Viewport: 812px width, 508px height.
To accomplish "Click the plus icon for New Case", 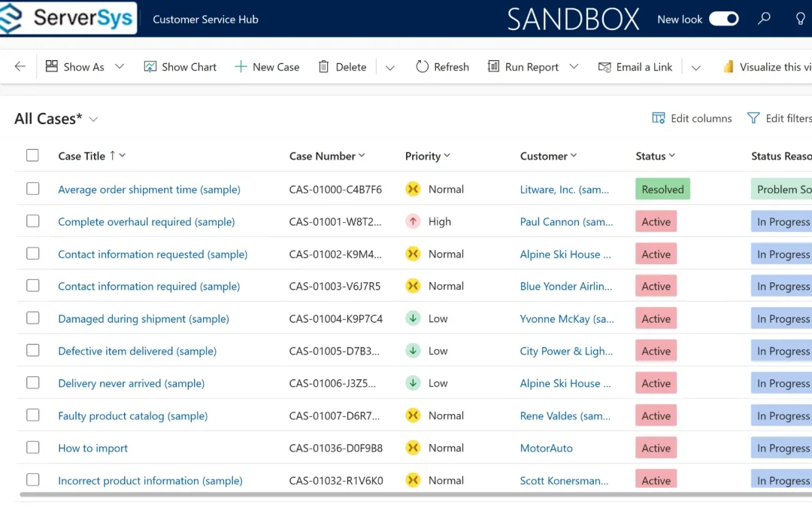I will [241, 66].
